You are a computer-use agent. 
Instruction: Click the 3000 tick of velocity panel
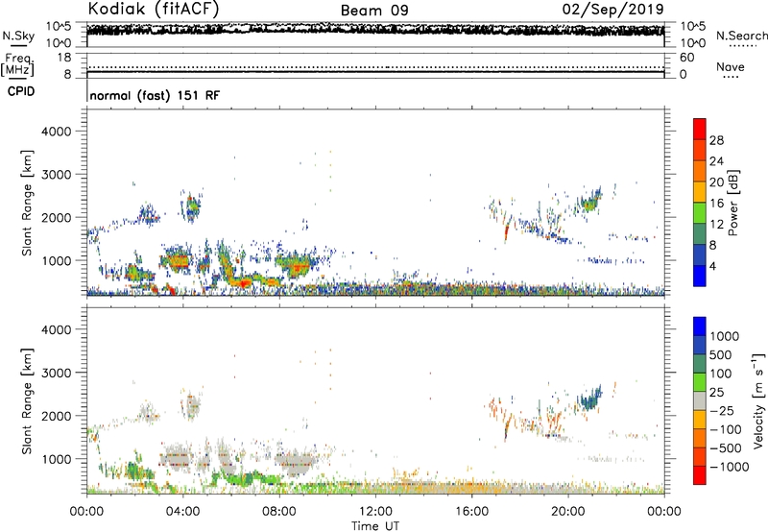click(57, 373)
